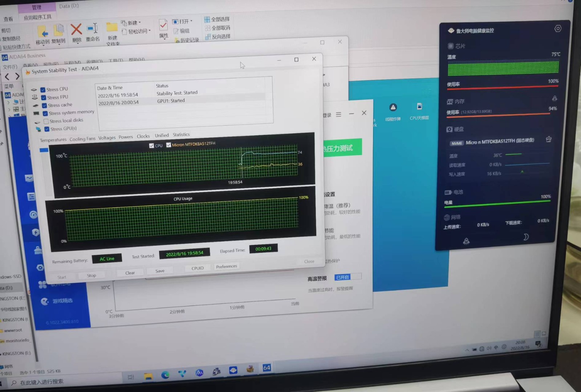Click the CPU天梯图 icon
This screenshot has width=581, height=392.
pos(419,111)
